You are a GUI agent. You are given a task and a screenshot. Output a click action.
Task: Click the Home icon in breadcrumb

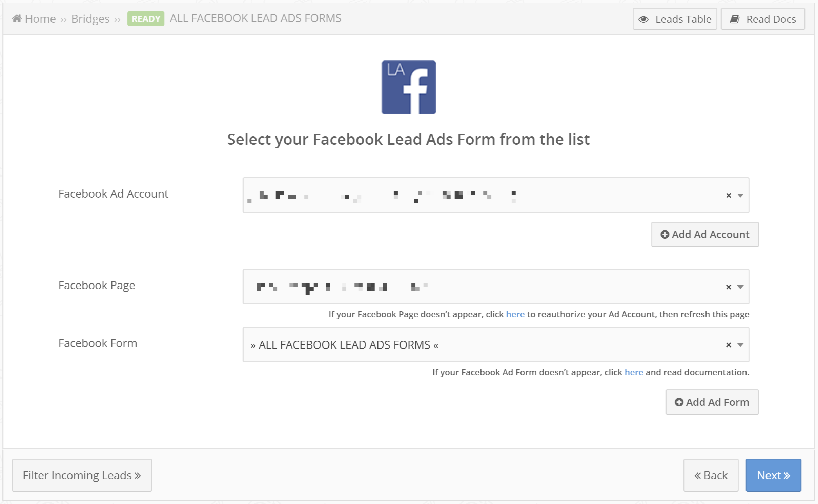tap(17, 18)
